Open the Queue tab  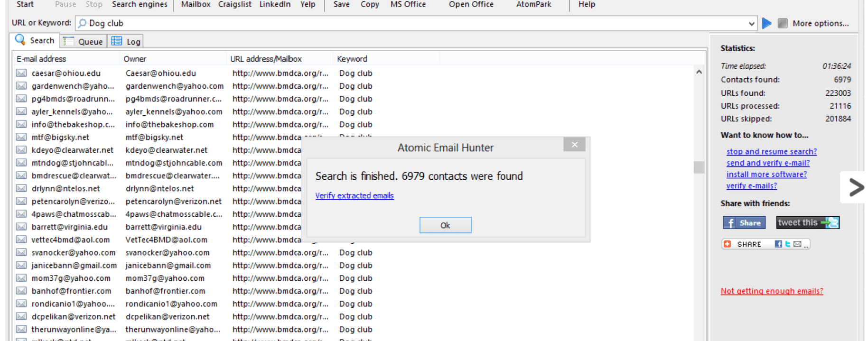point(84,42)
